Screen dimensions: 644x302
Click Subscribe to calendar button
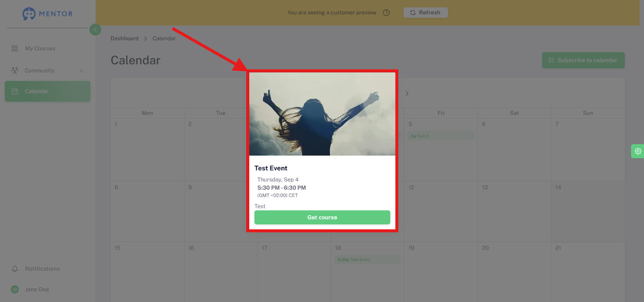coord(583,60)
